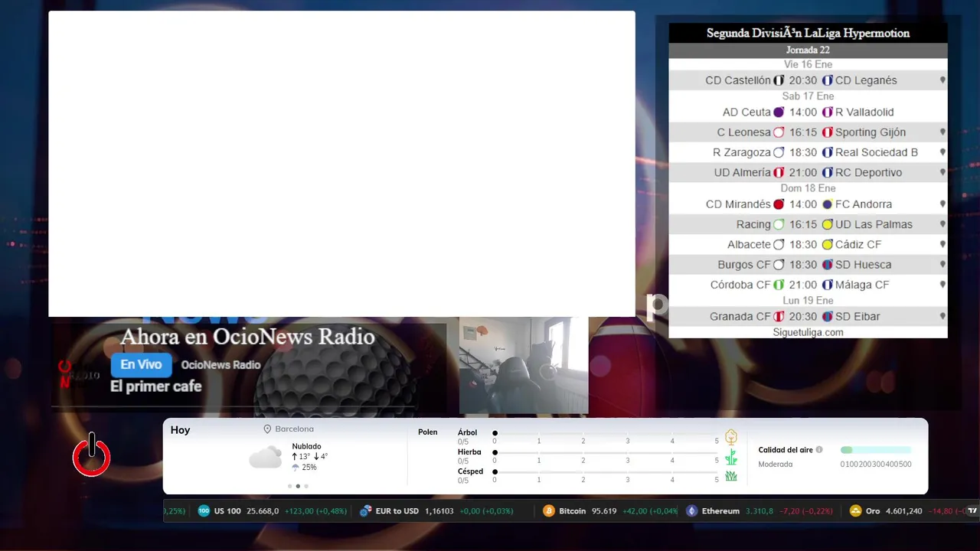
Task: Click the lawn pollen icon for Césped
Action: pyautogui.click(x=731, y=476)
